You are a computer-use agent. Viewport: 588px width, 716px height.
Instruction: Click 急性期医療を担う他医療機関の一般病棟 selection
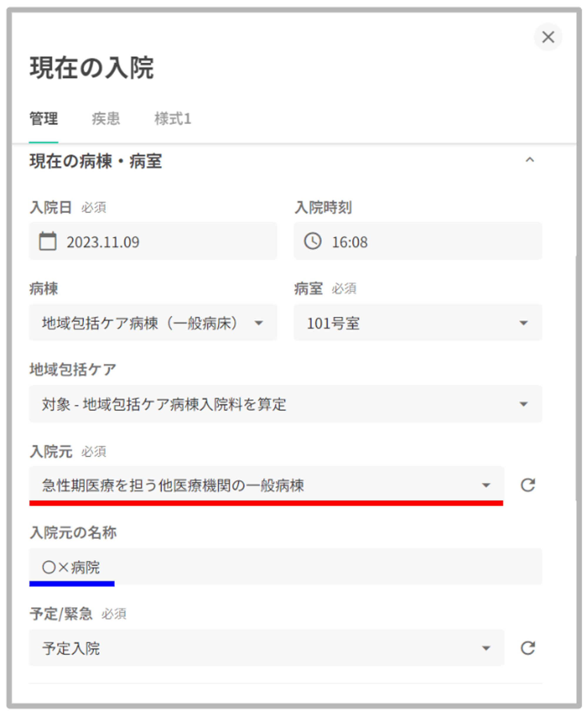pos(173,485)
